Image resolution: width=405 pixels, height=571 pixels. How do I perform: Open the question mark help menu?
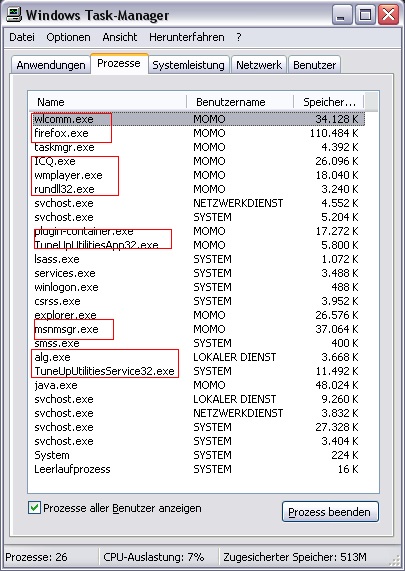click(239, 37)
